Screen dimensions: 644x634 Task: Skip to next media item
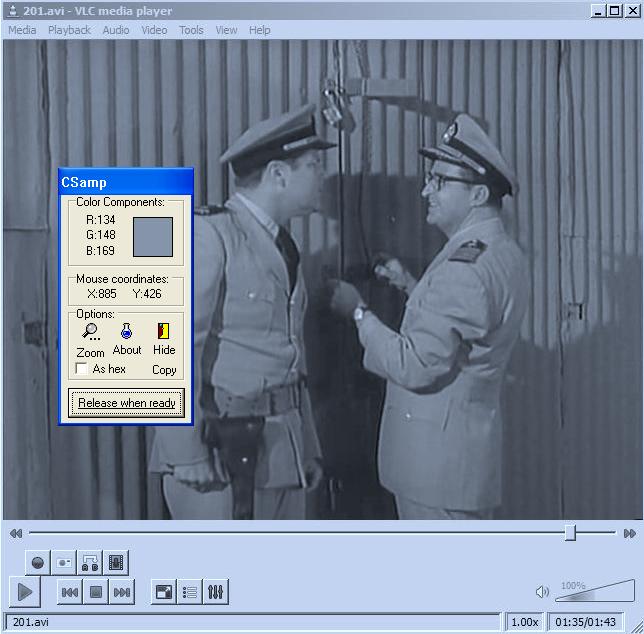122,592
